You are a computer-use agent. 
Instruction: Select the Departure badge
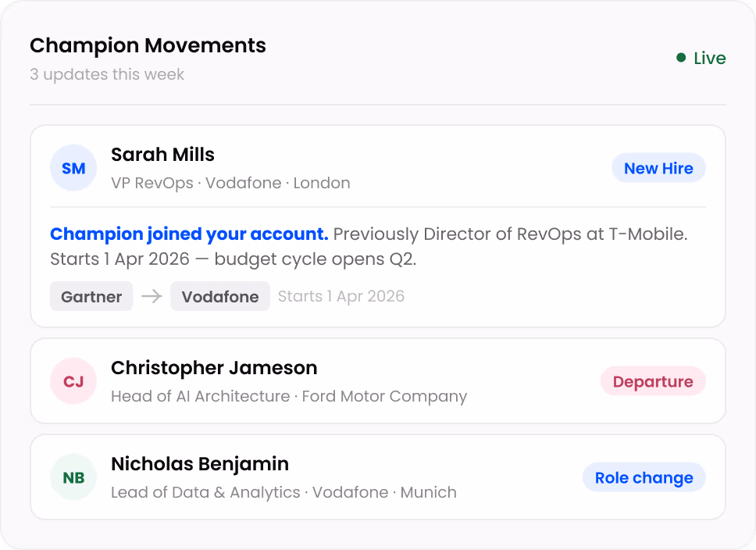[x=653, y=381]
